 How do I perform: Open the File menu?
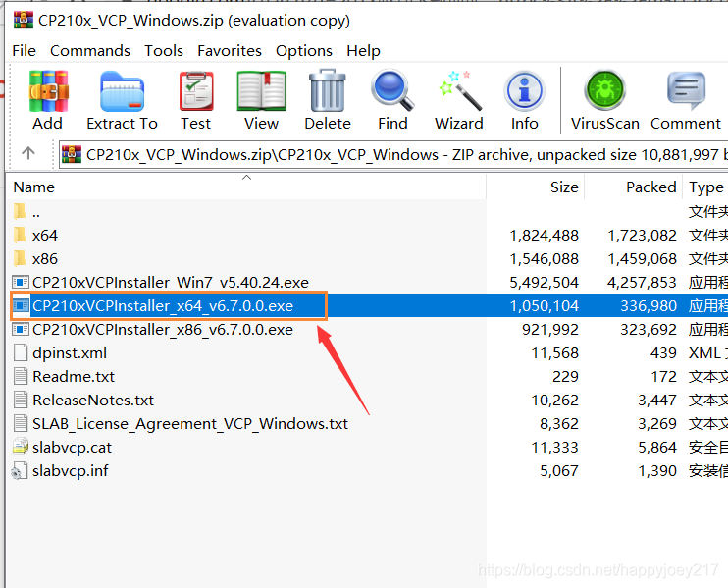(x=25, y=51)
